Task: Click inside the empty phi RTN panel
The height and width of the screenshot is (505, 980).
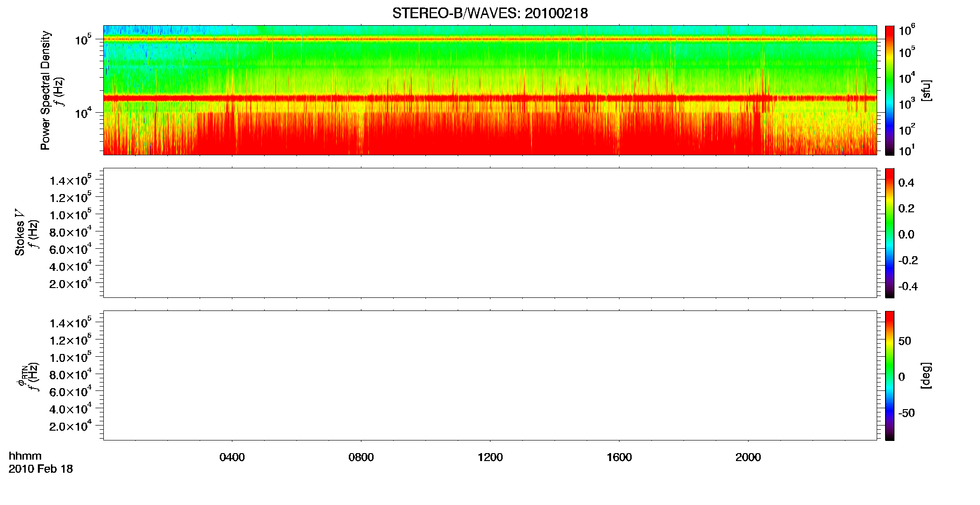Action: (x=490, y=375)
